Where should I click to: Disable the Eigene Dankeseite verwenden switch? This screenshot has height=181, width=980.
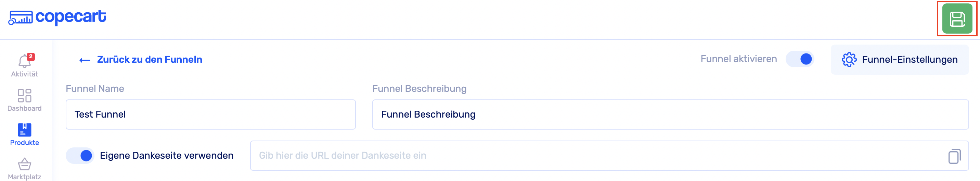(80, 156)
